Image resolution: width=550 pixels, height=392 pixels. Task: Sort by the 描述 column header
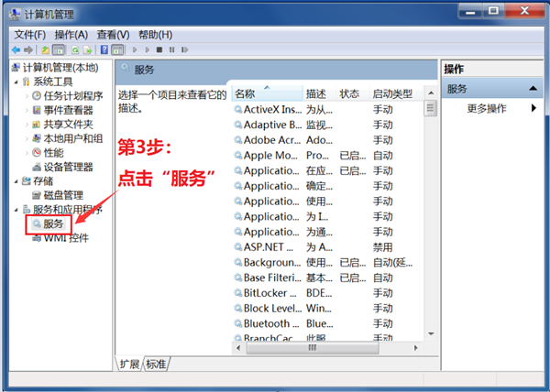[x=320, y=93]
